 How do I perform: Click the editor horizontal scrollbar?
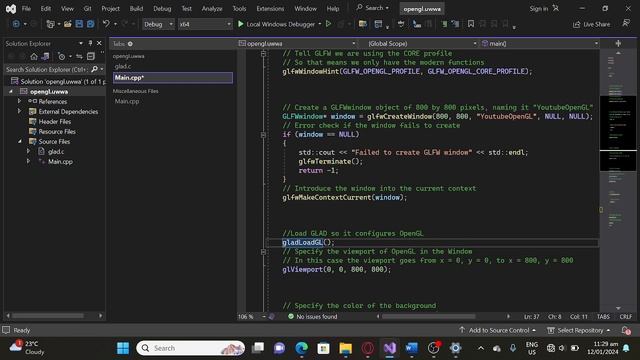pyautogui.click(x=429, y=316)
